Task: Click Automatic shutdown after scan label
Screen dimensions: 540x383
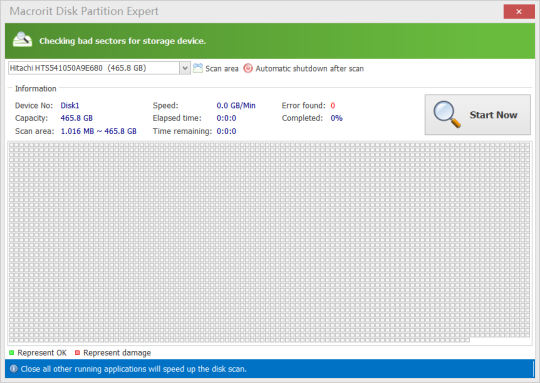Action: tap(310, 69)
